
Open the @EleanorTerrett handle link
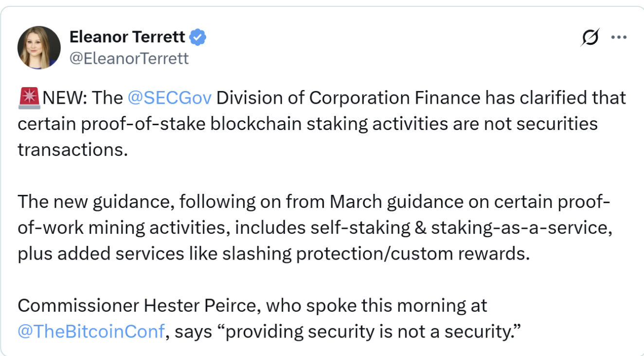129,58
